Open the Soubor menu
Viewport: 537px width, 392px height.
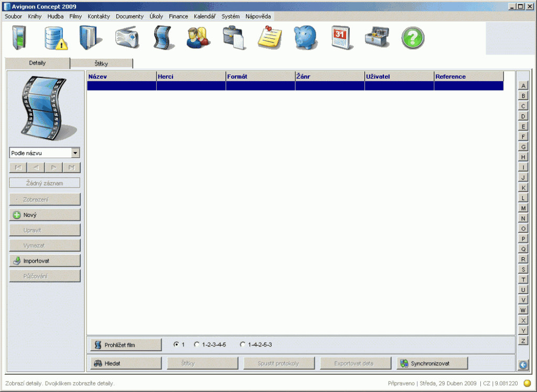coord(13,16)
